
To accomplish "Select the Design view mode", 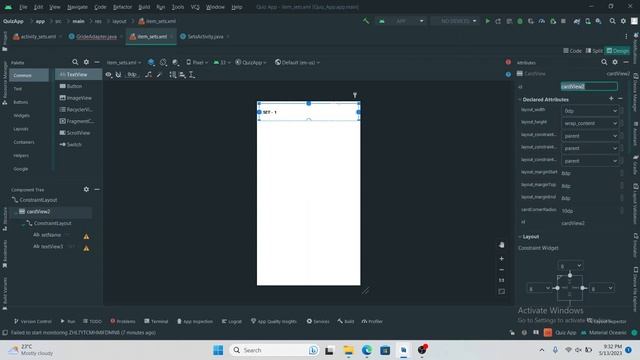I will (x=618, y=51).
